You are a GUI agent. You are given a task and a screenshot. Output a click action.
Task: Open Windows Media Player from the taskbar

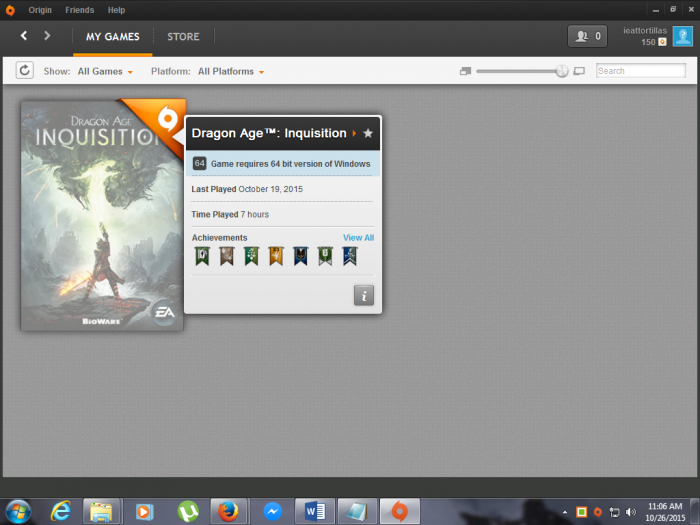pos(144,512)
